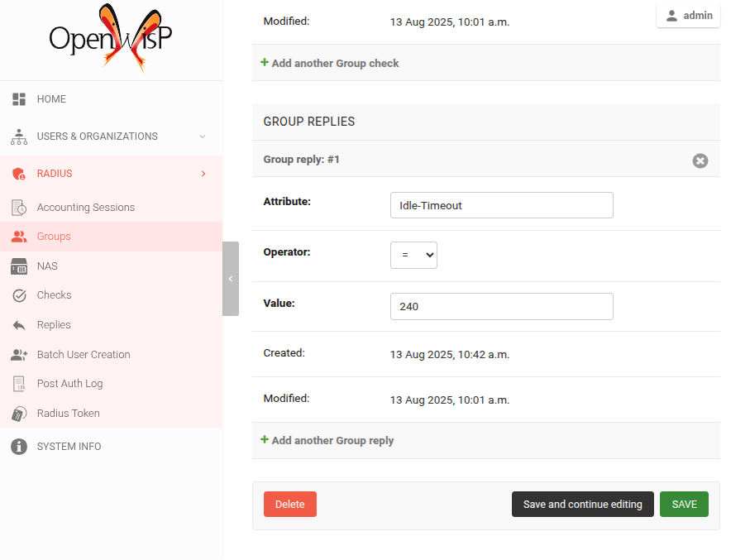Click Save and continue editing
Viewport: 750px width, 560px height.
(x=582, y=505)
